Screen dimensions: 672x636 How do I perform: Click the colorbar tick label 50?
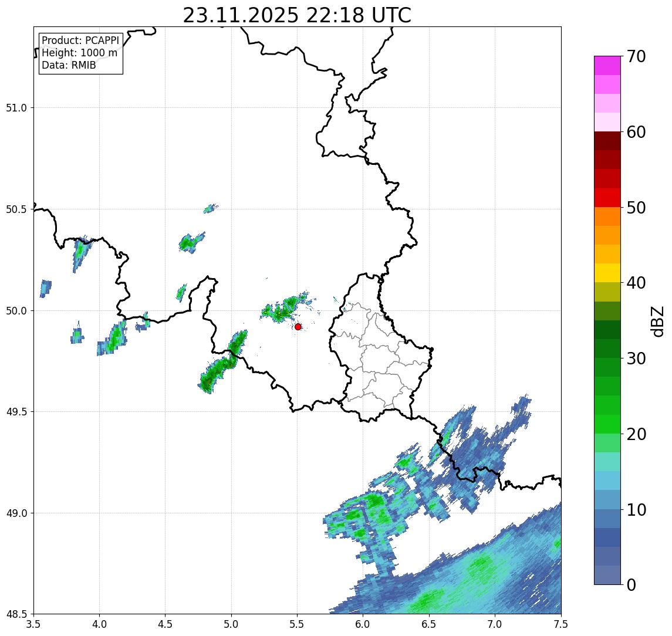click(x=636, y=208)
